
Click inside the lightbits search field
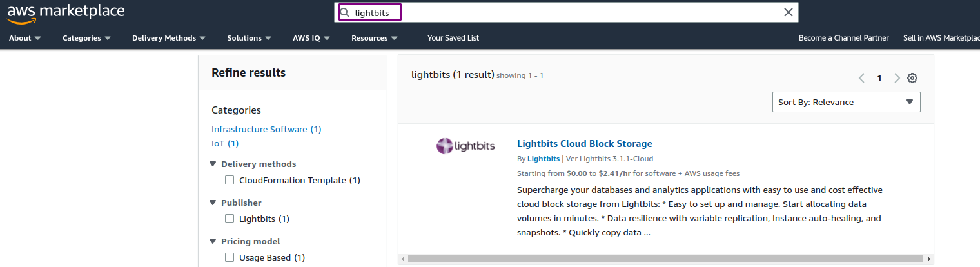pyautogui.click(x=566, y=12)
